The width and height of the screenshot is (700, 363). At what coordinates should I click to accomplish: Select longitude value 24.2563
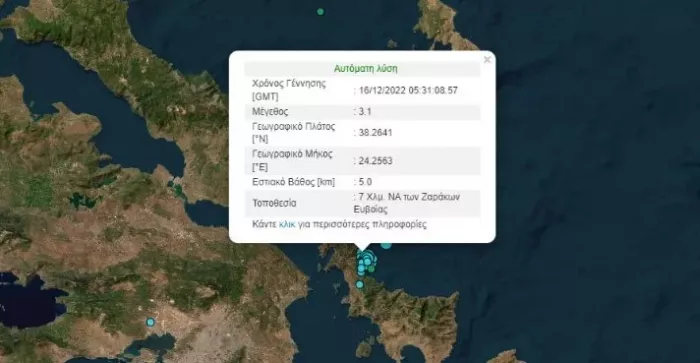click(x=375, y=161)
